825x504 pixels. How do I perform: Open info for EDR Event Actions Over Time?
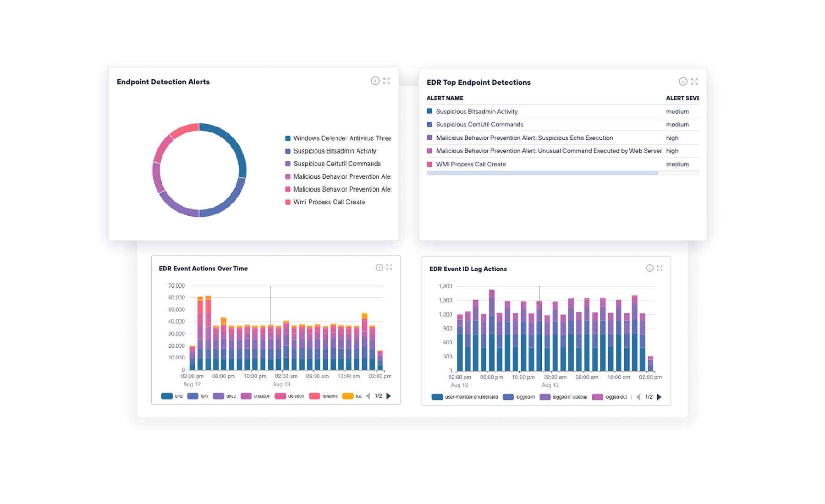(379, 268)
